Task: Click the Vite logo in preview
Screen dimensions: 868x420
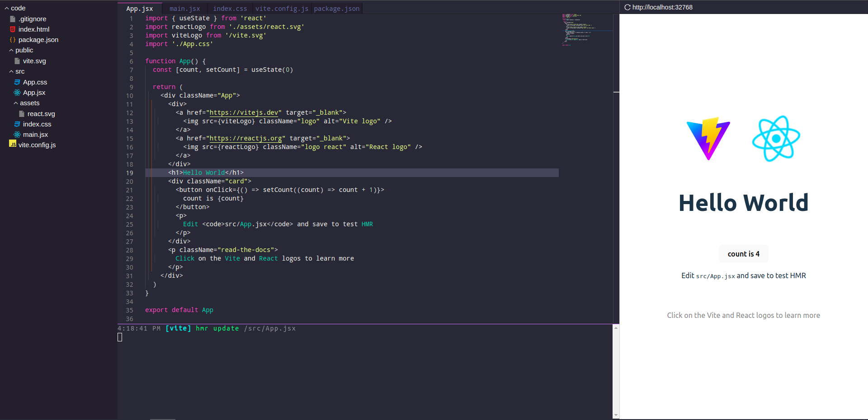Action: pyautogui.click(x=708, y=139)
